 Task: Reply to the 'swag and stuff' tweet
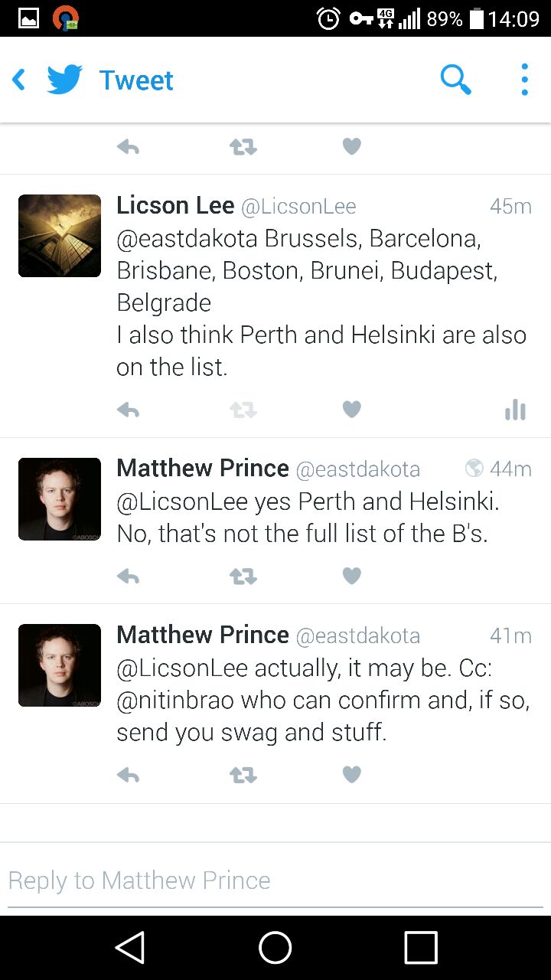[x=128, y=775]
